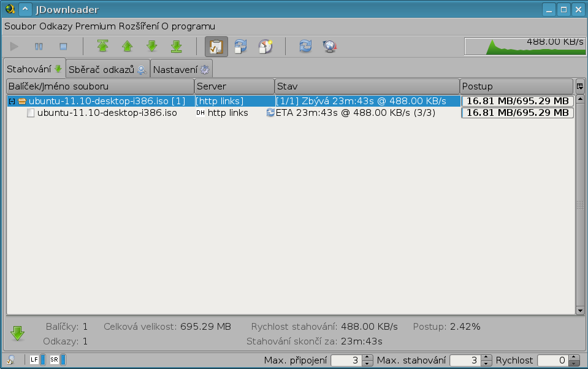Sort by Stav column header
This screenshot has height=369, width=588.
pyautogui.click(x=367, y=86)
